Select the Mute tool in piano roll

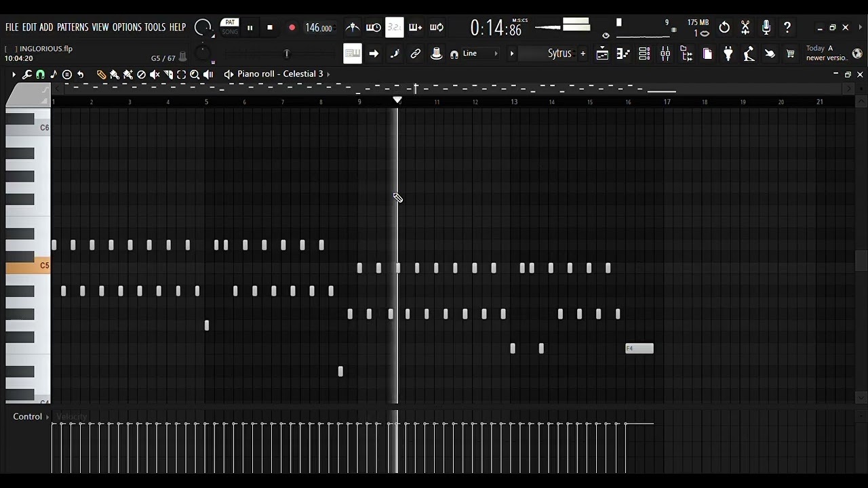coord(155,75)
